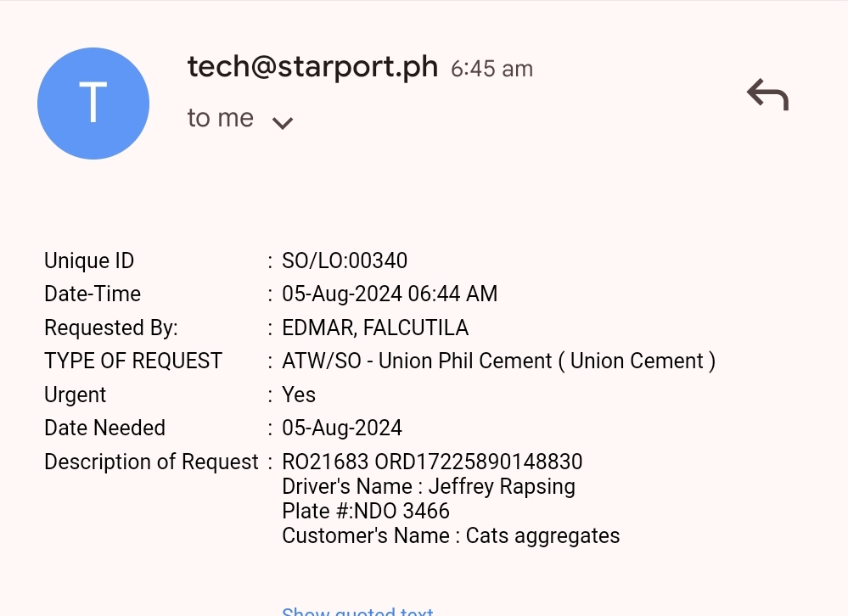Click requester name EDMAR, FALCUTILA

[x=375, y=328]
